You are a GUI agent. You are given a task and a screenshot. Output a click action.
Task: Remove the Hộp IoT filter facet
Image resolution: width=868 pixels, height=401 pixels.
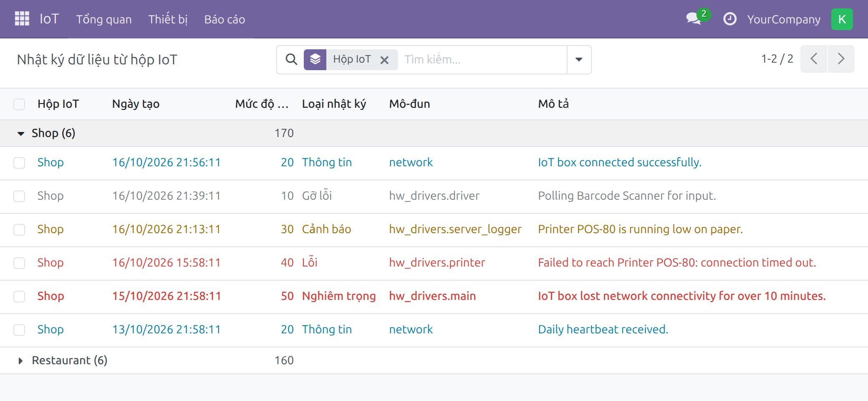coord(384,60)
